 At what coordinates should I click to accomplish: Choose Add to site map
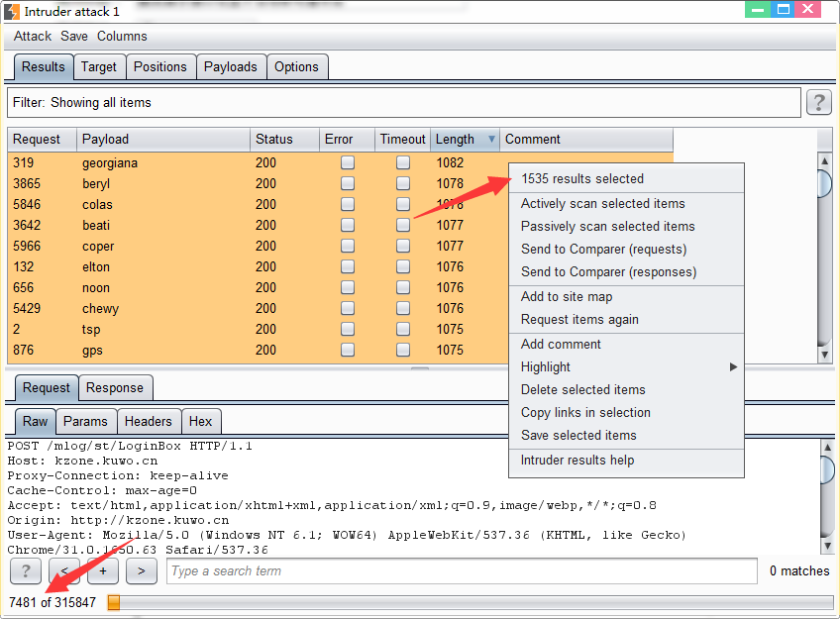pyautogui.click(x=626, y=297)
